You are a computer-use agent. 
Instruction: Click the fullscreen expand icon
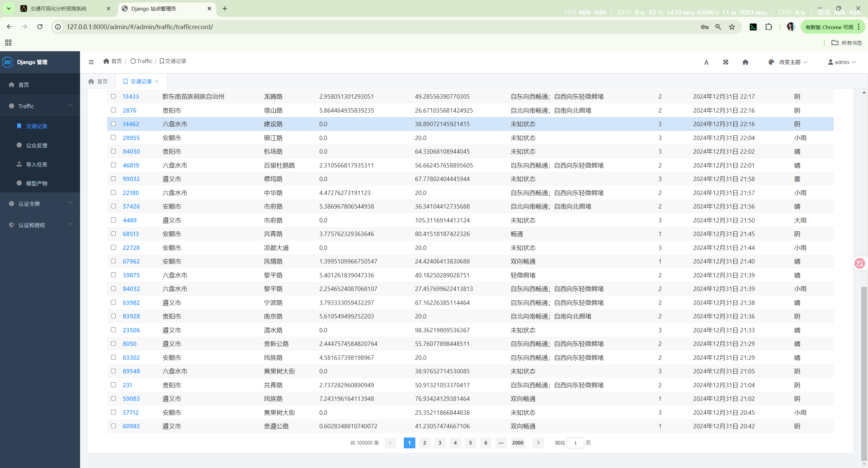[x=726, y=62]
